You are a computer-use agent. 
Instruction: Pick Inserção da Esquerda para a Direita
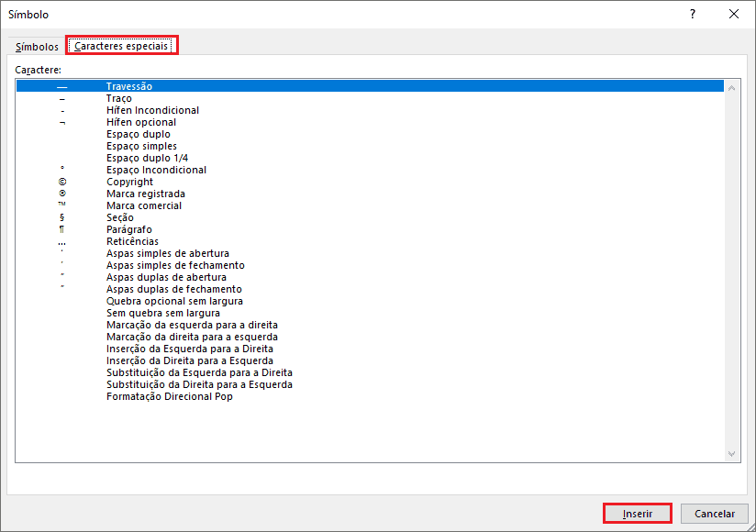(x=370, y=349)
